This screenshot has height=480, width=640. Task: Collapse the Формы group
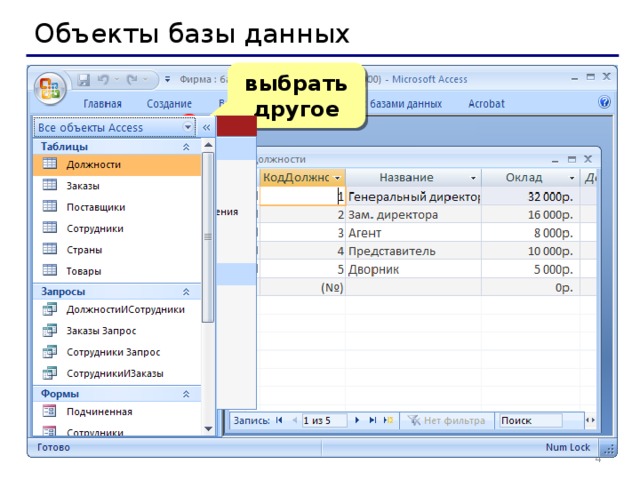click(186, 394)
